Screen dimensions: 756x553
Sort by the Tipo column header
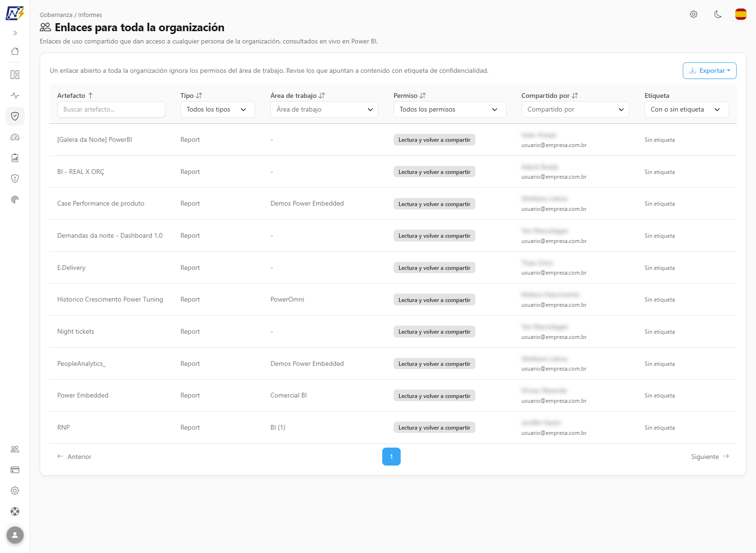click(191, 95)
